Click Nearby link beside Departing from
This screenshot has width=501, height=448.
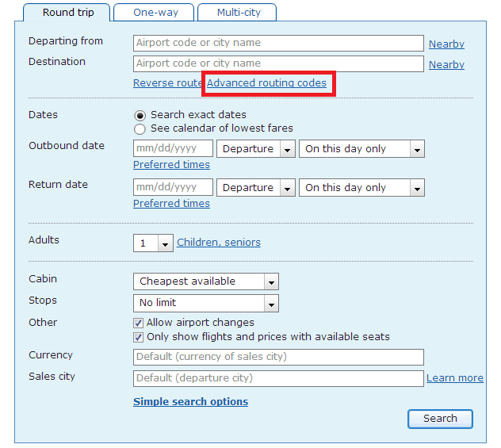pyautogui.click(x=446, y=44)
